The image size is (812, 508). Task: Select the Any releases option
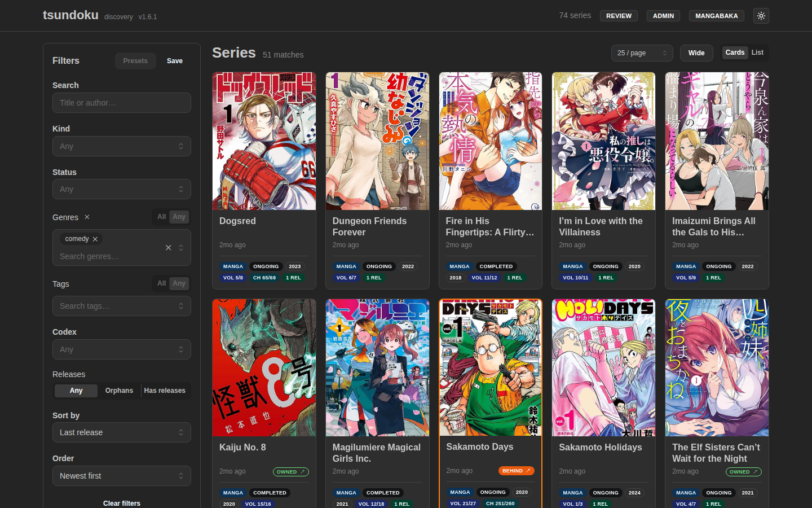coord(76,391)
